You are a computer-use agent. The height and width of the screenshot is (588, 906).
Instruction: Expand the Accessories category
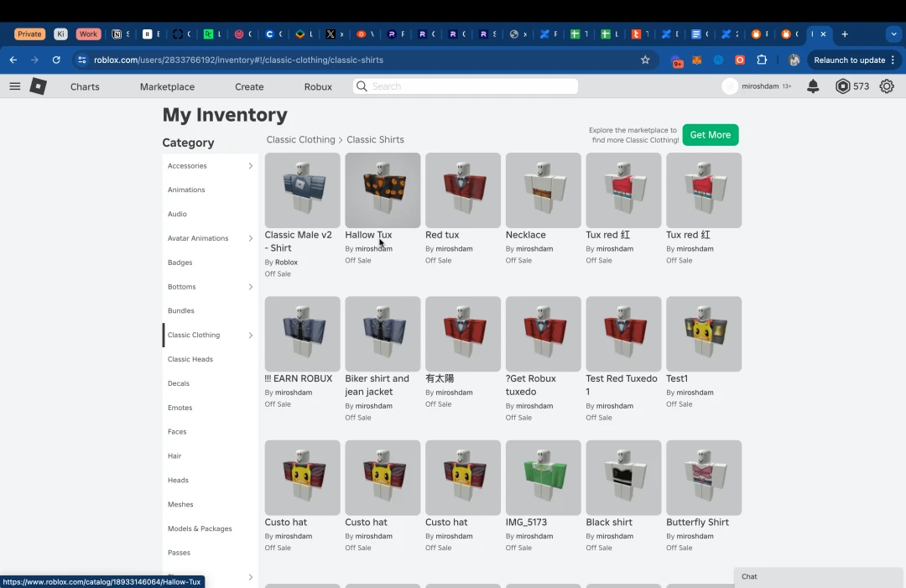(250, 166)
